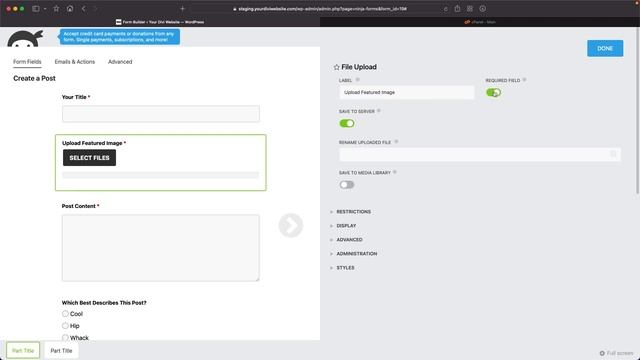Click the Safari bookmark star icon
The image size is (640, 360).
click(x=56, y=9)
